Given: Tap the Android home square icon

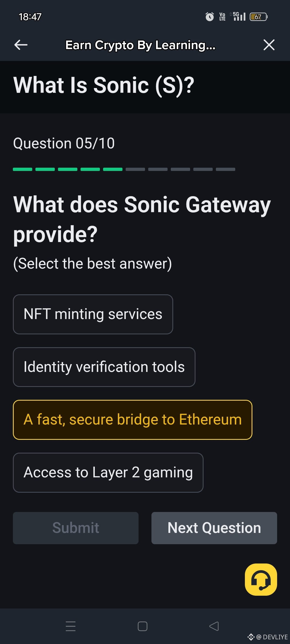Looking at the screenshot, I should (142, 626).
